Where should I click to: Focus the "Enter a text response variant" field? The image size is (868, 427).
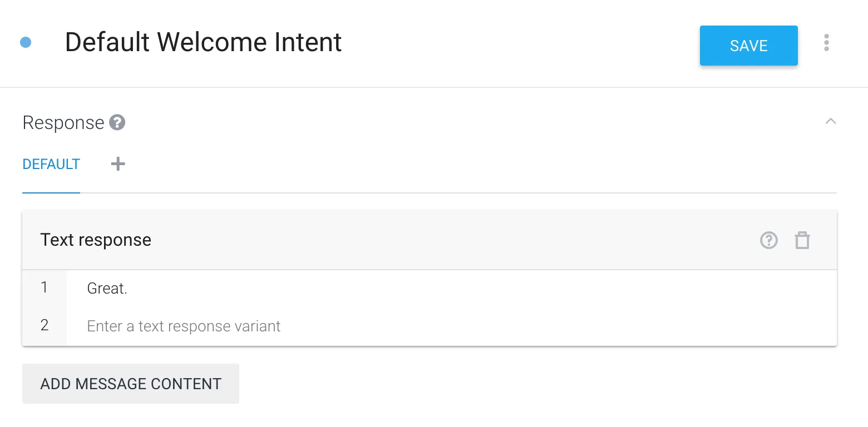coord(184,326)
